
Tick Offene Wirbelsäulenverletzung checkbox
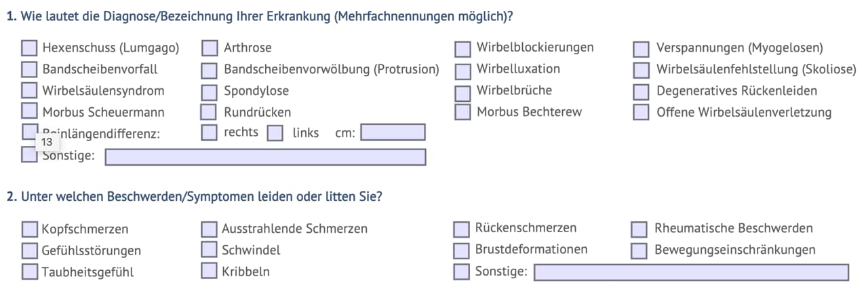point(641,113)
